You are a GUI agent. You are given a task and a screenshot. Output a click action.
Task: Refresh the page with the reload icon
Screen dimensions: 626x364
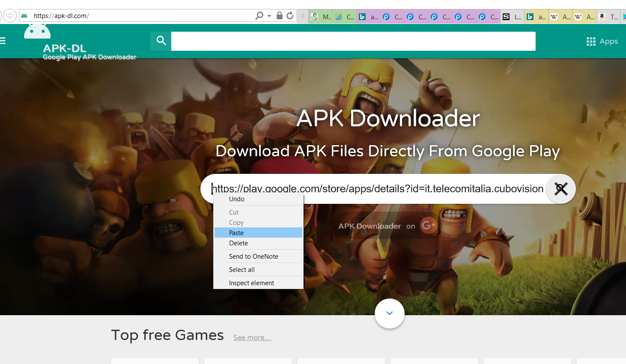pyautogui.click(x=290, y=16)
